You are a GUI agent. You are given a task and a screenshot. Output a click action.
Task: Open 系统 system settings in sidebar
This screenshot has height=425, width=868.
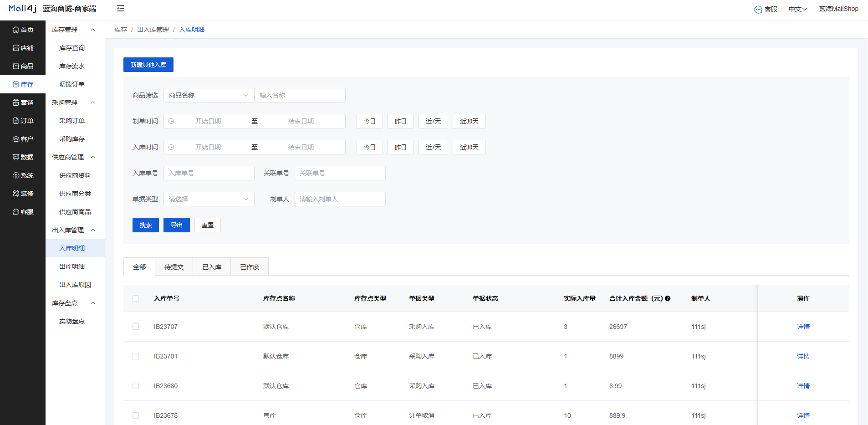point(23,175)
